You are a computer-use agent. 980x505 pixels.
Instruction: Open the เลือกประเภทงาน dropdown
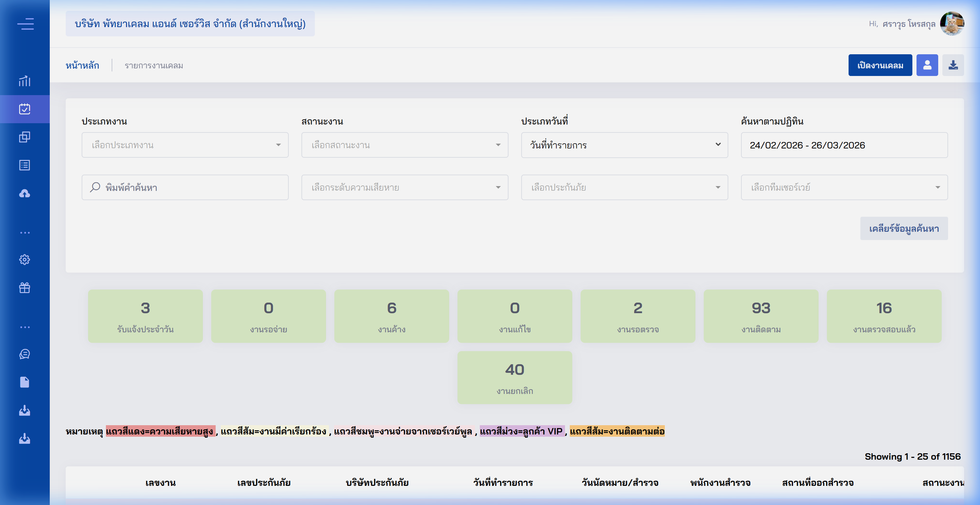point(185,145)
